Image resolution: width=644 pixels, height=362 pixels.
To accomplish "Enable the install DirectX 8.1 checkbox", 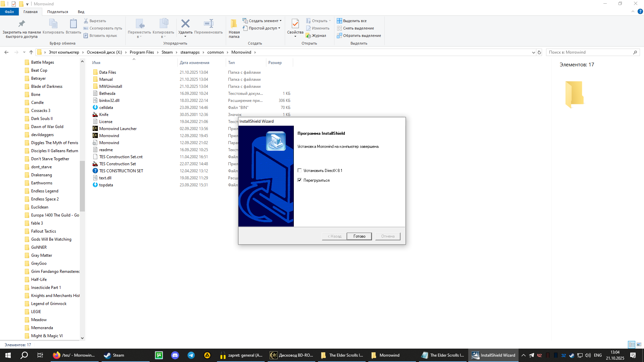I will [300, 171].
